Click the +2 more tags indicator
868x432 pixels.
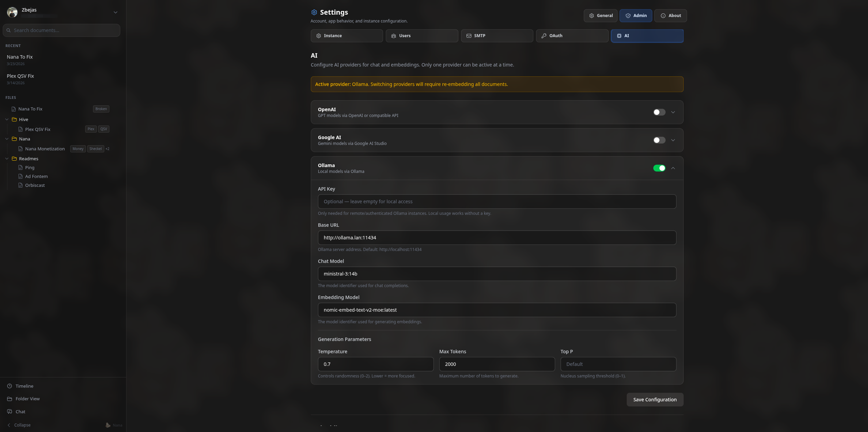click(107, 149)
